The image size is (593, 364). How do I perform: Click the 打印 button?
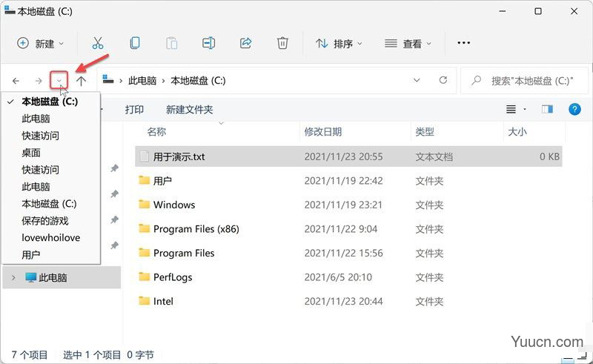tap(134, 110)
